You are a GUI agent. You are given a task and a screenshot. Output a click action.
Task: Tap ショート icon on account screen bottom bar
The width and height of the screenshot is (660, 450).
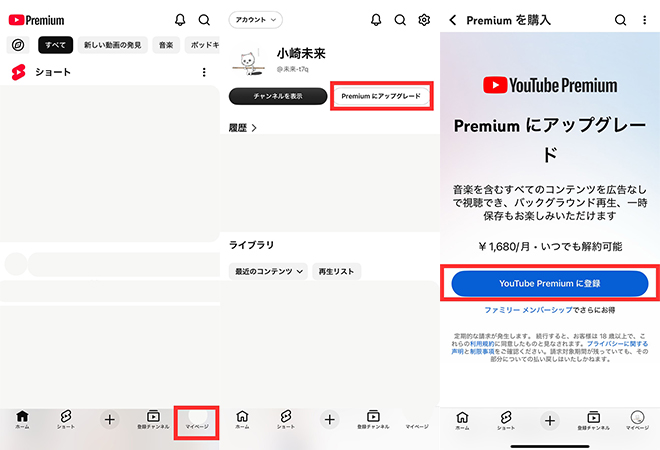(x=286, y=419)
